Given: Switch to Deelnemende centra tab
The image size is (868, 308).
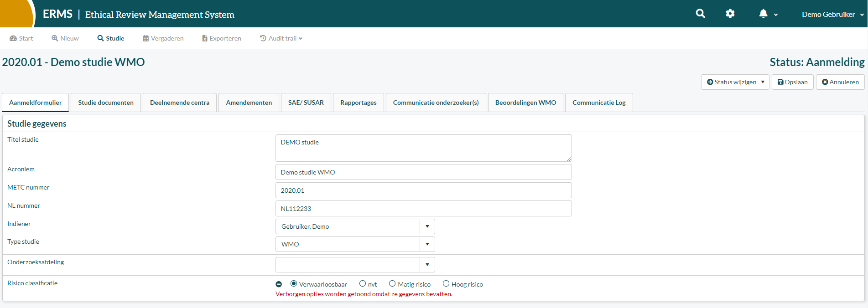Looking at the screenshot, I should 180,103.
